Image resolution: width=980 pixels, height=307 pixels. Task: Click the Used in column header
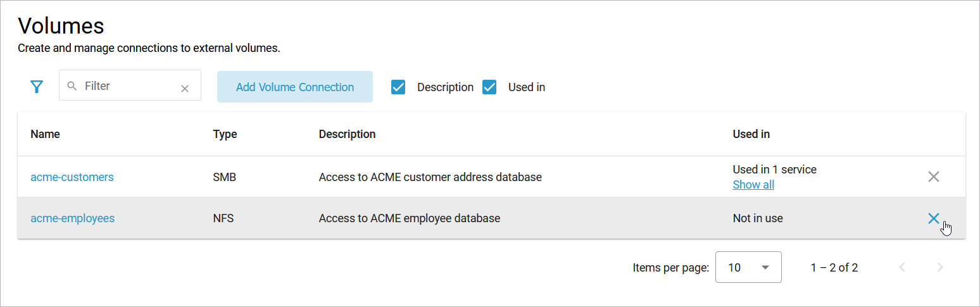click(x=751, y=134)
